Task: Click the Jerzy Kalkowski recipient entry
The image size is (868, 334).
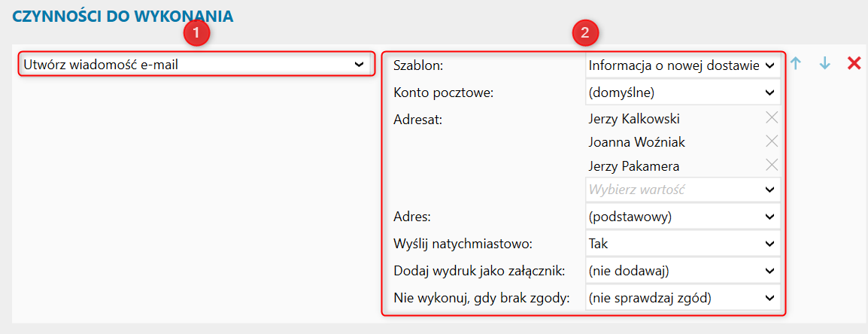Action: [x=635, y=118]
